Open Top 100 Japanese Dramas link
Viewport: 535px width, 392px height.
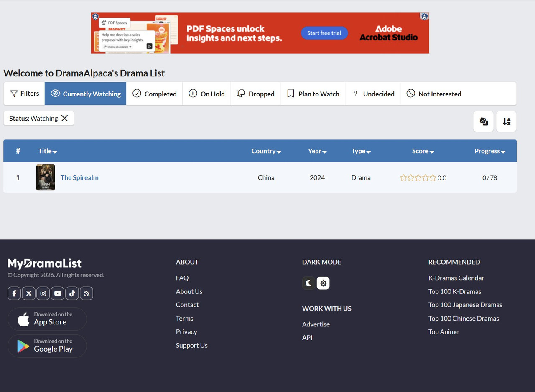(x=465, y=305)
